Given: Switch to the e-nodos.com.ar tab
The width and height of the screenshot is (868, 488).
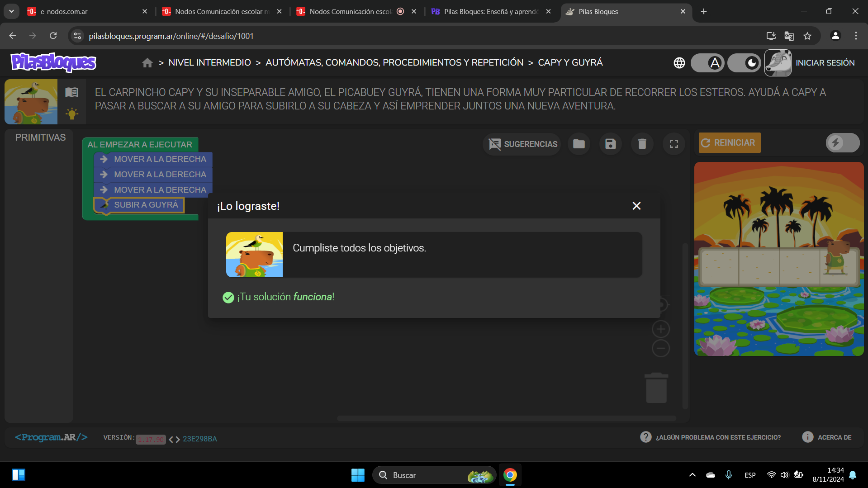Looking at the screenshot, I should pos(86,11).
